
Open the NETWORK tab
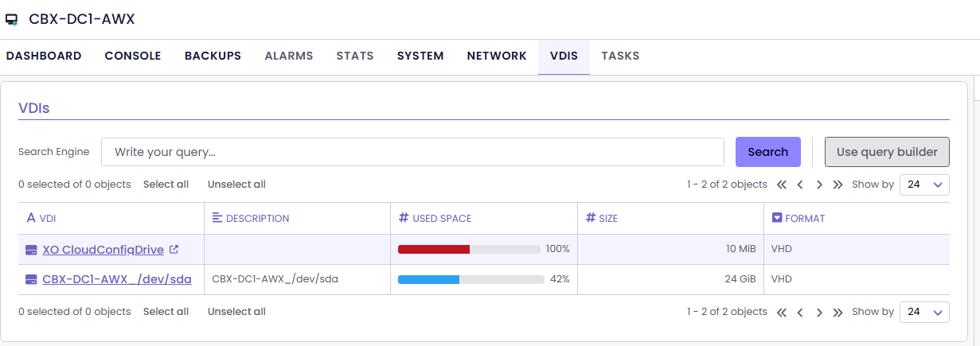point(497,56)
